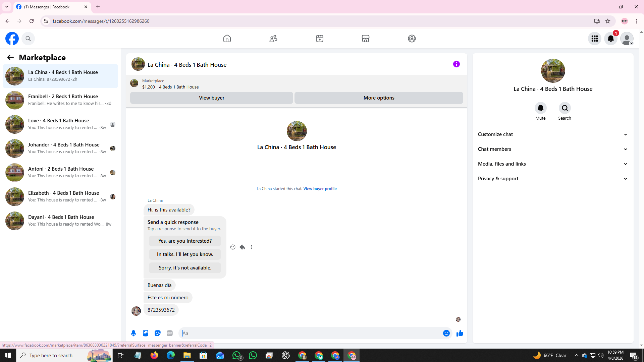
Task: Expand Customize chat section
Action: 552,134
